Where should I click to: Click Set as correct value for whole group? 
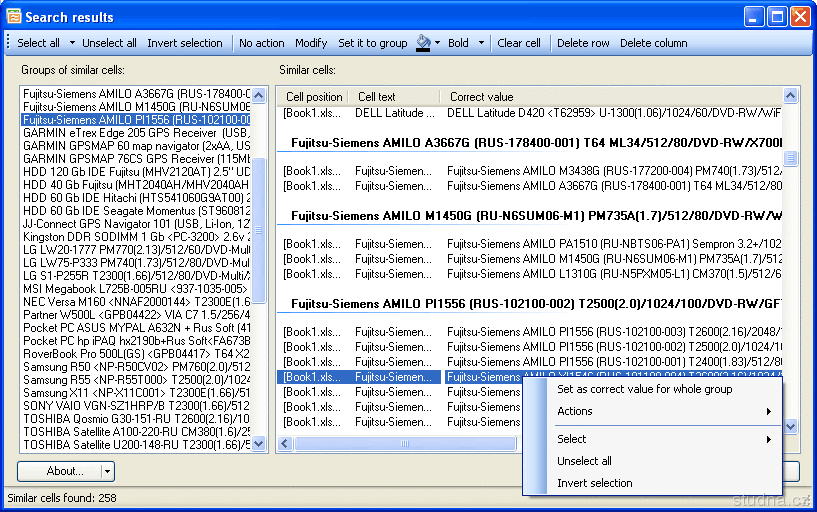pyautogui.click(x=644, y=389)
